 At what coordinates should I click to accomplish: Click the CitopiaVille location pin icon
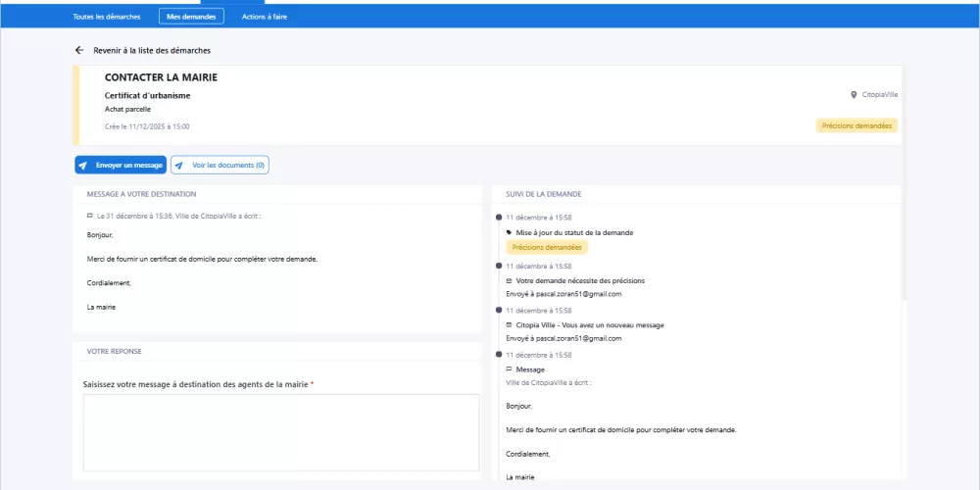(x=854, y=95)
